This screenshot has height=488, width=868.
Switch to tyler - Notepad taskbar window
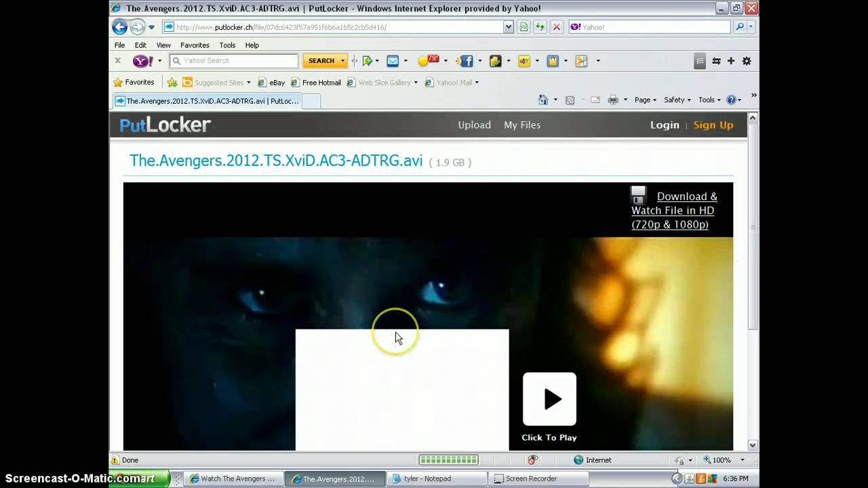tap(436, 479)
